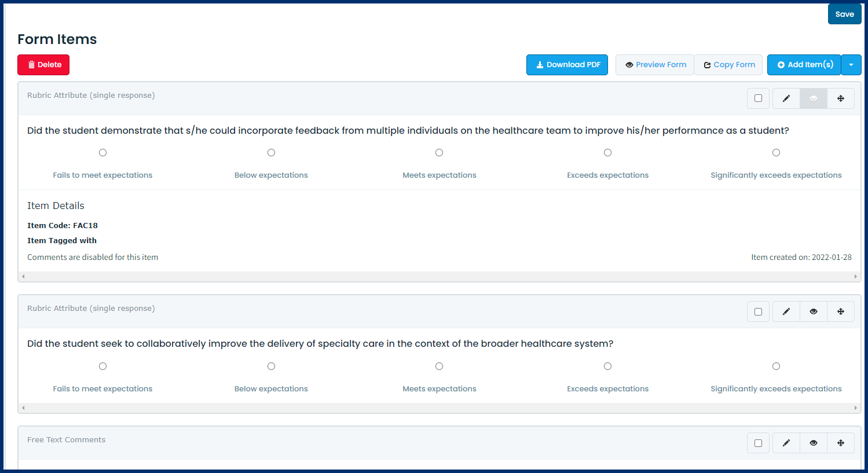Screen dimensions: 868x473
Task: Tick checkbox for the specialty care item
Action: (x=758, y=311)
